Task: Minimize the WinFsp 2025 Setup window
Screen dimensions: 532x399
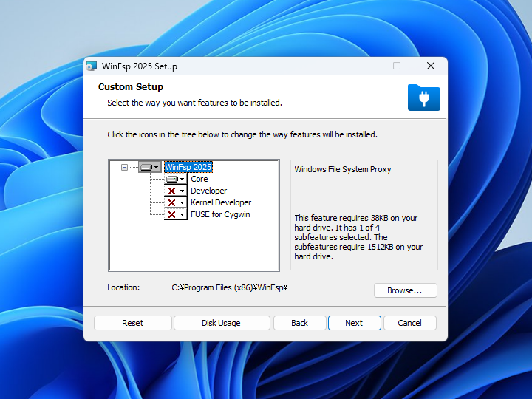Action: (x=364, y=66)
